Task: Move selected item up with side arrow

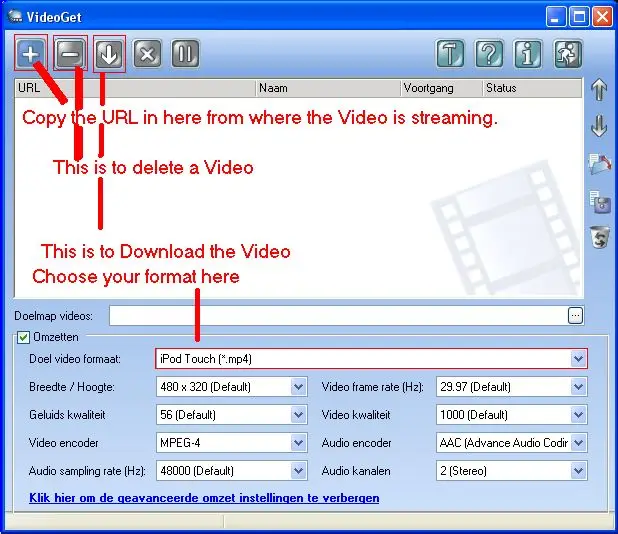Action: (599, 89)
